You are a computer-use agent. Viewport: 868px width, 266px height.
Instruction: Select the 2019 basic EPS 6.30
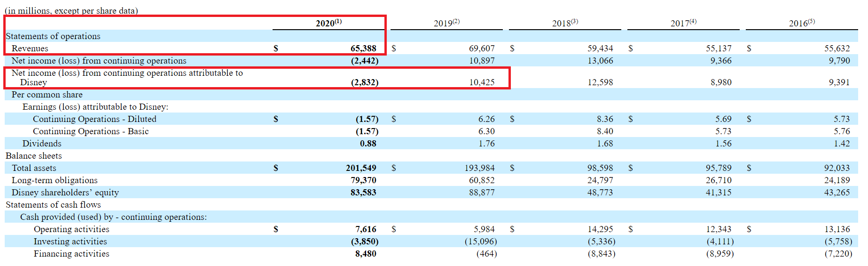click(486, 131)
